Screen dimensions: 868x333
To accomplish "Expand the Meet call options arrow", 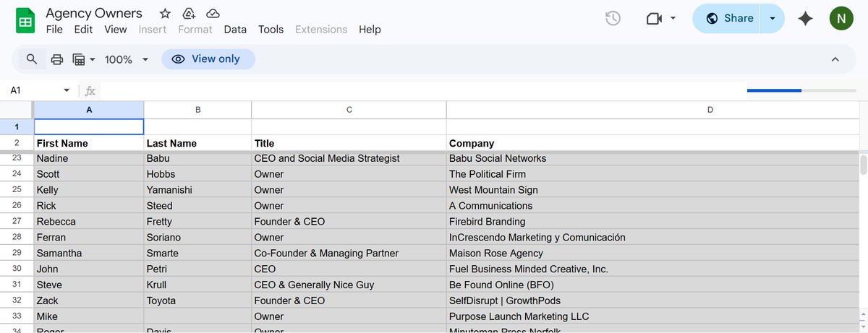I will click(673, 18).
